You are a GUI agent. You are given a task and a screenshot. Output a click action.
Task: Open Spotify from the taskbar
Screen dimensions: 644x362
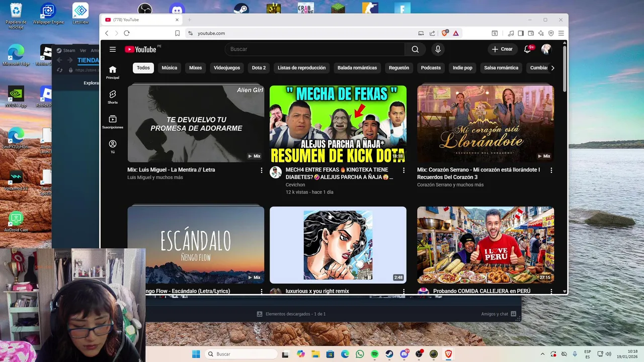click(x=375, y=354)
